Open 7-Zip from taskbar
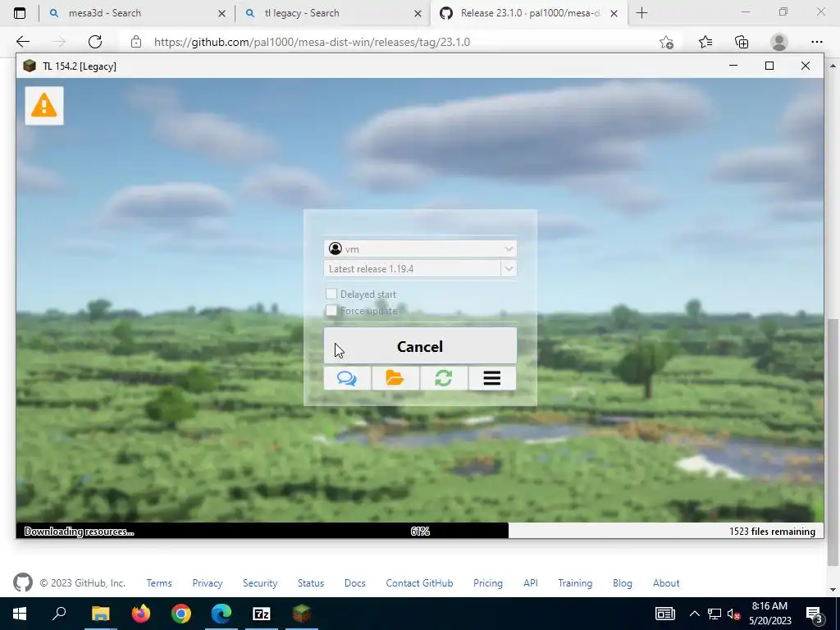The image size is (840, 630). [x=262, y=614]
